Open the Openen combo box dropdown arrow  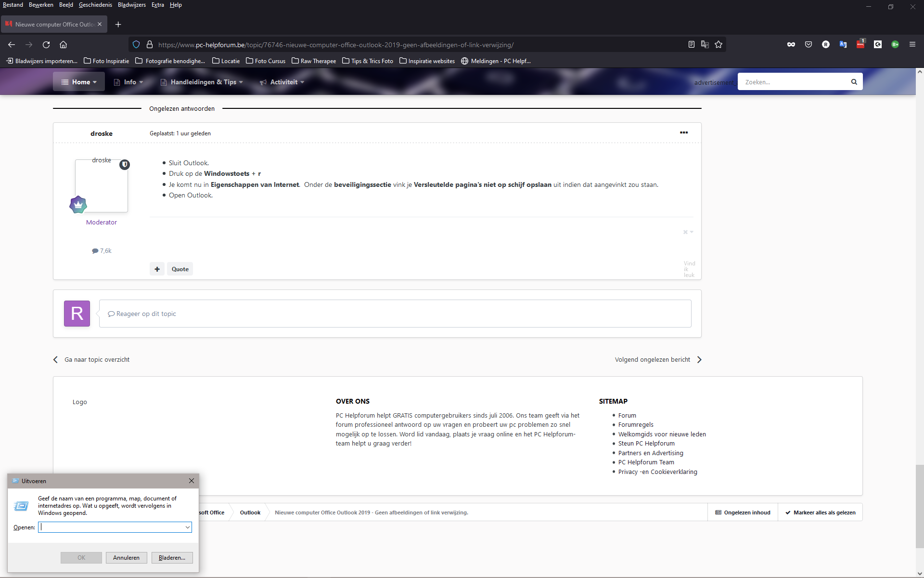pos(187,527)
